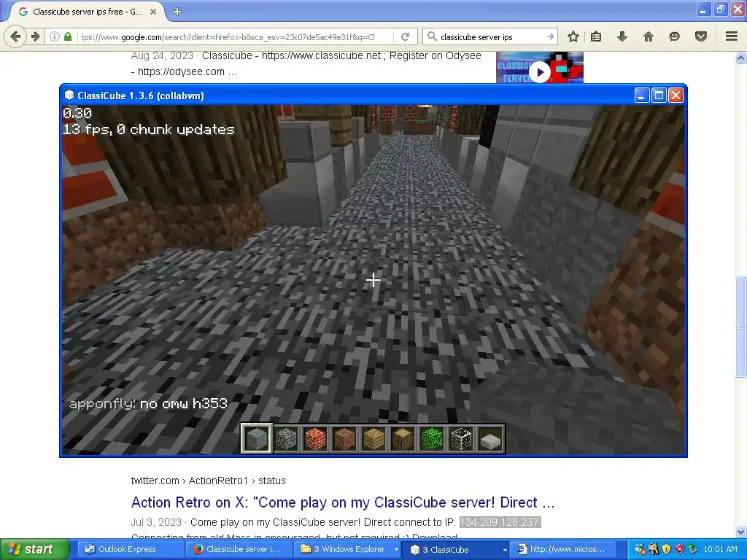Screen dimensions: 747x560
Task: Show site information via the circled i icon
Action: click(55, 36)
